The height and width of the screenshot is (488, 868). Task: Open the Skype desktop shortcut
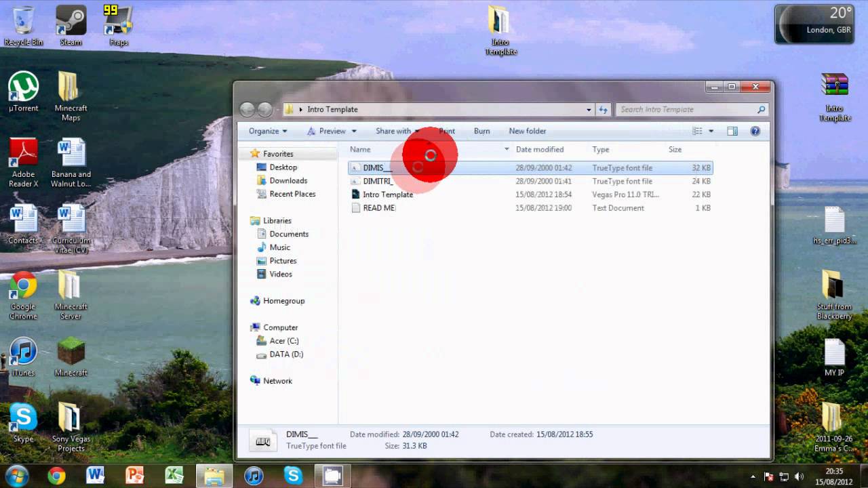(23, 423)
